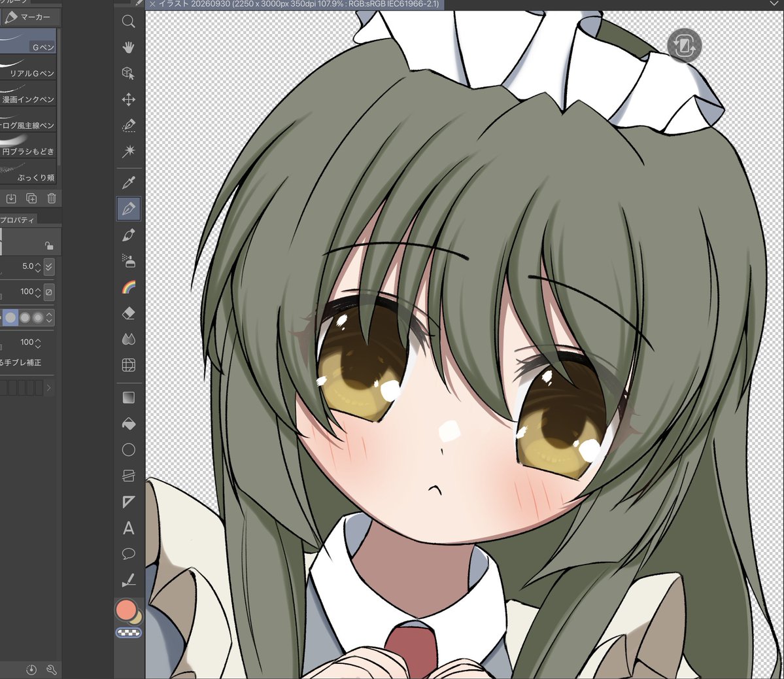The image size is (784, 679).
Task: Choose the ぷっくり頬 sub tool
Action: (28, 171)
